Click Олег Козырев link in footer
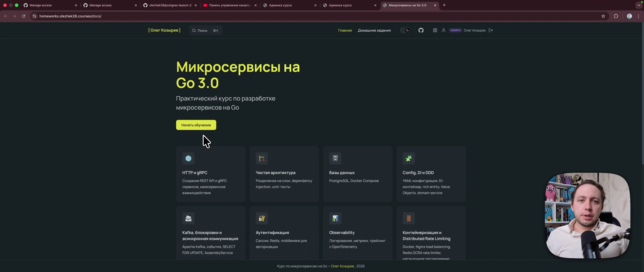 [x=342, y=266]
